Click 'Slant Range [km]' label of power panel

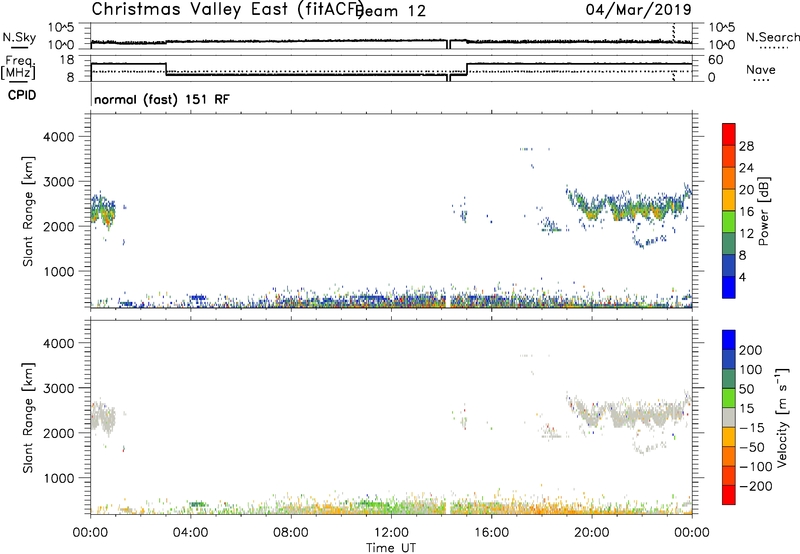tap(28, 211)
